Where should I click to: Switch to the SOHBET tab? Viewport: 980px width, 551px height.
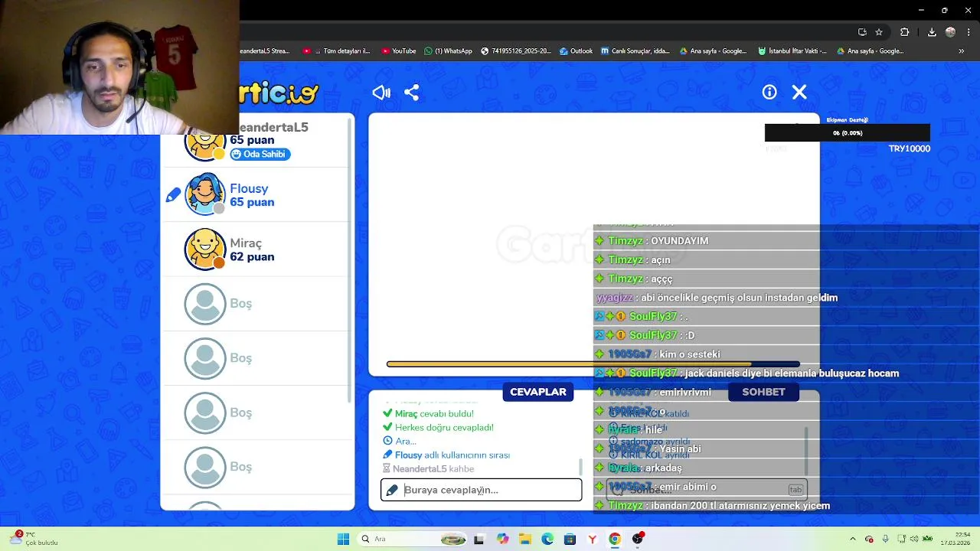(763, 392)
